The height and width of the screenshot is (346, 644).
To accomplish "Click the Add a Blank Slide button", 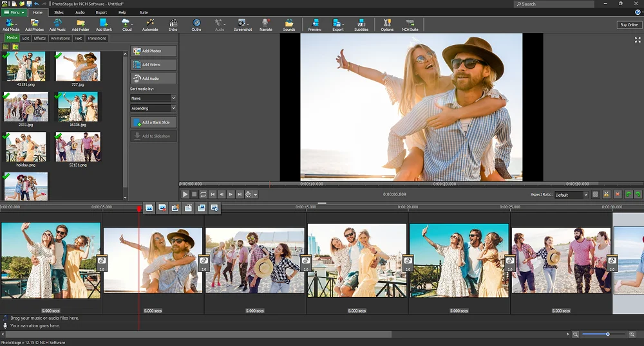I will click(154, 122).
